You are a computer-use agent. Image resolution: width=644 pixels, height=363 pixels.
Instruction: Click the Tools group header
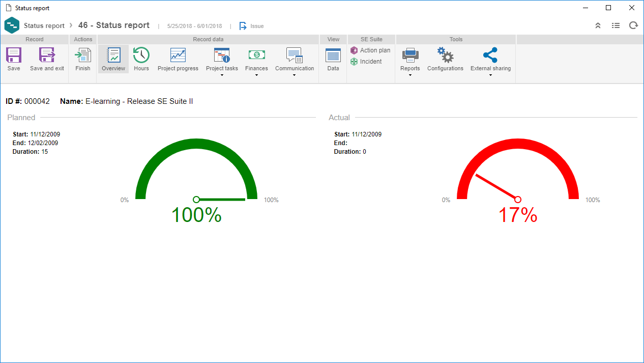pos(456,39)
